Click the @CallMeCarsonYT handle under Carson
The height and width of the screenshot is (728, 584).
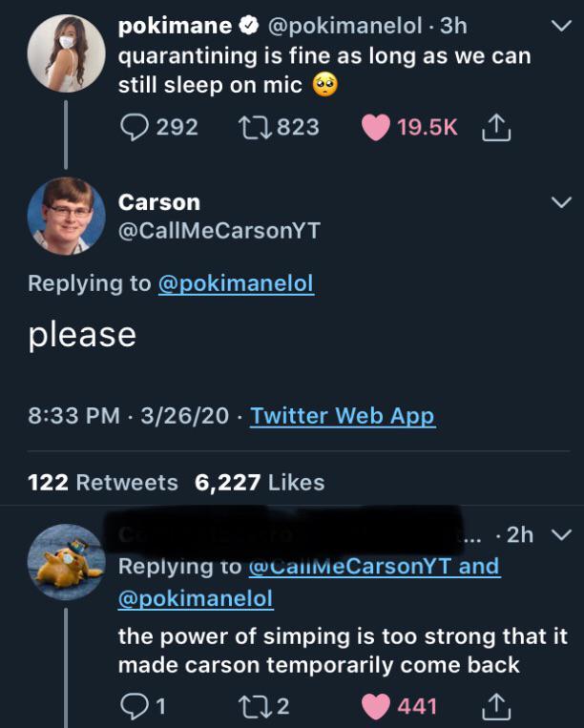pyautogui.click(x=219, y=230)
